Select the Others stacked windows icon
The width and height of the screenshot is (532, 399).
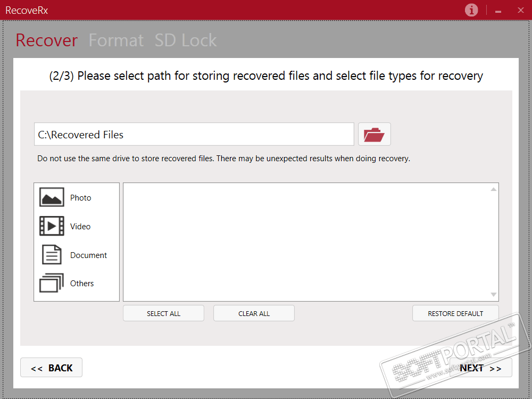pyautogui.click(x=52, y=283)
